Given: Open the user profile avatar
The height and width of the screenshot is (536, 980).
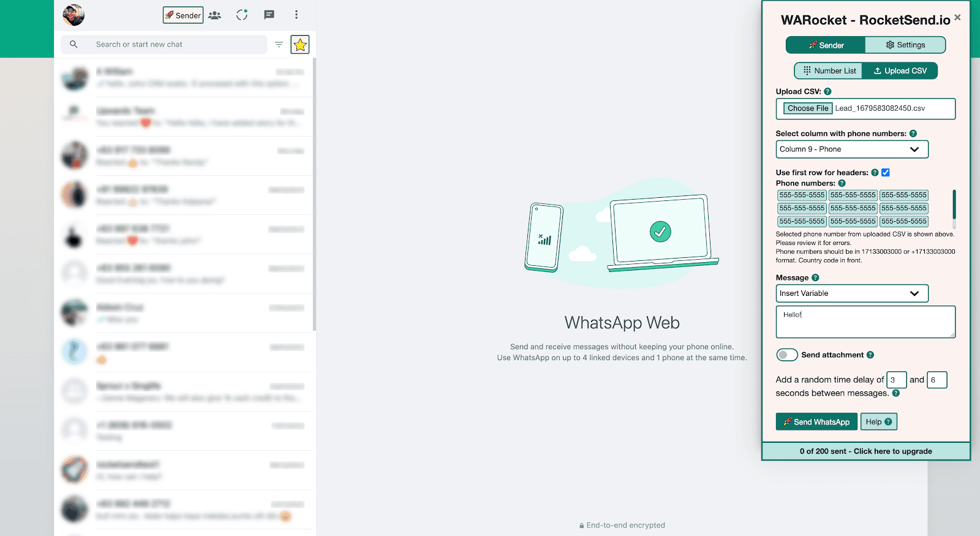Looking at the screenshot, I should [73, 15].
